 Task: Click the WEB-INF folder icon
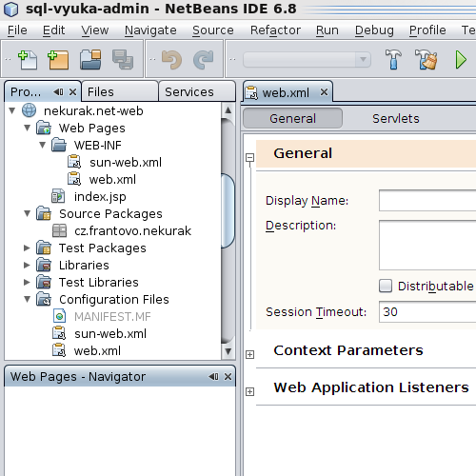point(59,145)
